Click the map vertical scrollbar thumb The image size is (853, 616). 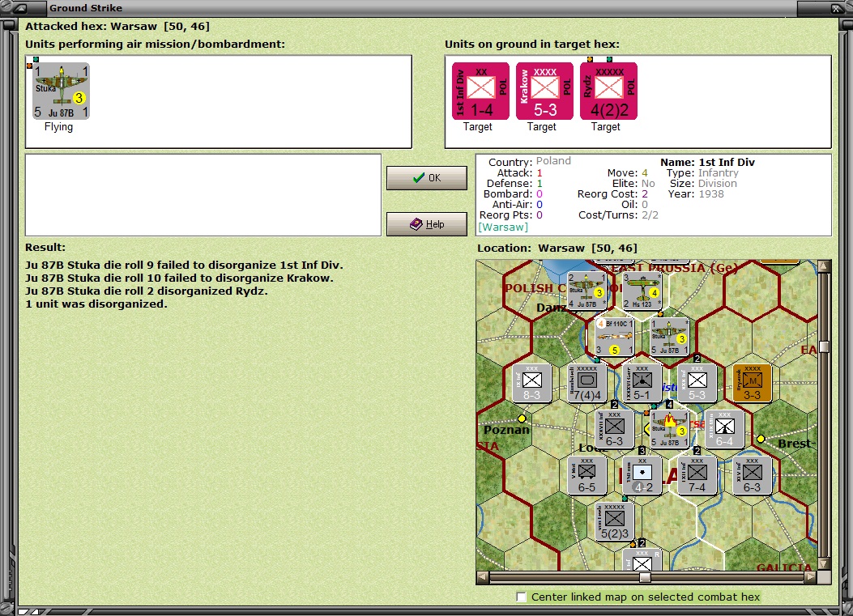pos(824,347)
